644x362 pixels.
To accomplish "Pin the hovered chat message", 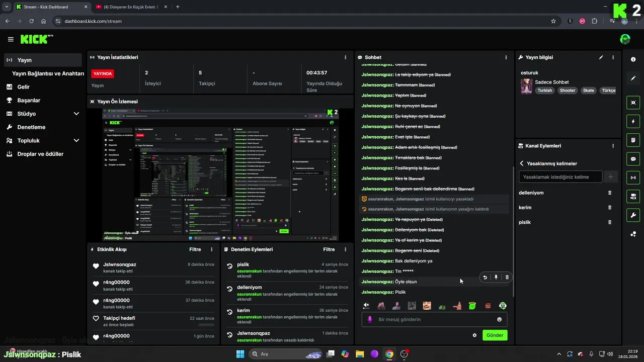I will (496, 277).
